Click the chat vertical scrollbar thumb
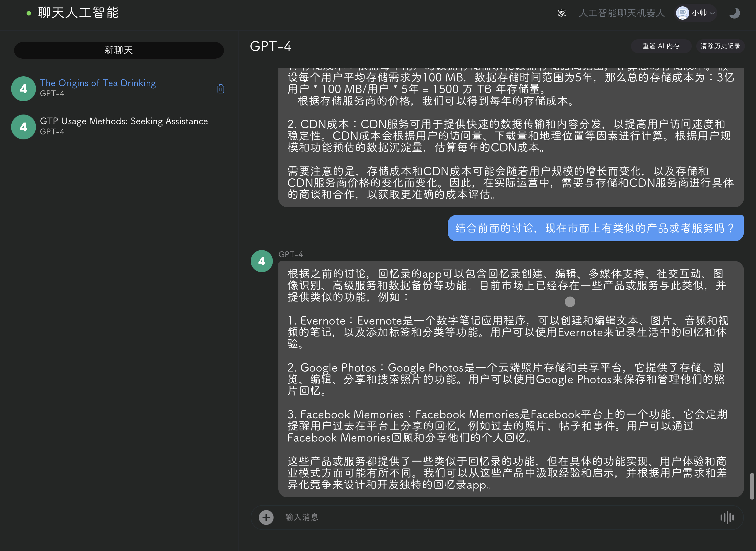 tap(752, 486)
